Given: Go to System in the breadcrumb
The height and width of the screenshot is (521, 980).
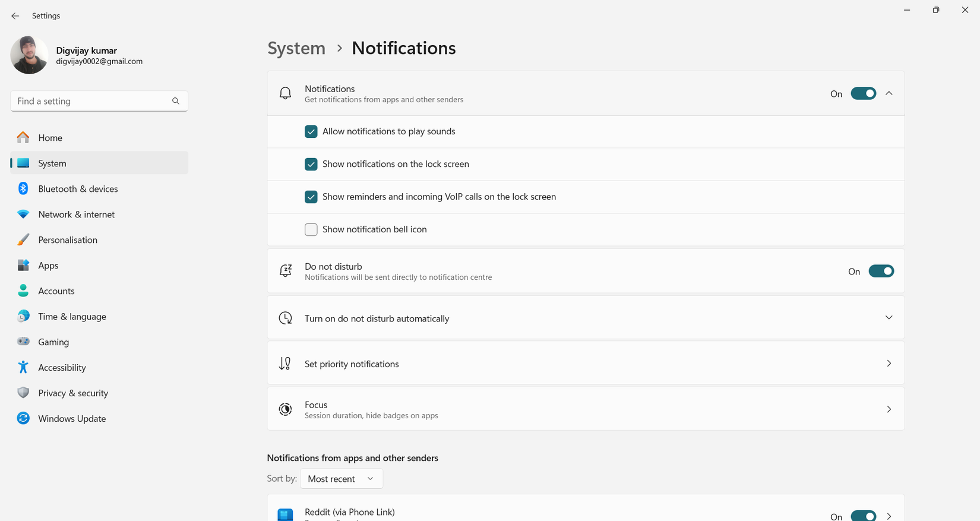Looking at the screenshot, I should tap(296, 48).
